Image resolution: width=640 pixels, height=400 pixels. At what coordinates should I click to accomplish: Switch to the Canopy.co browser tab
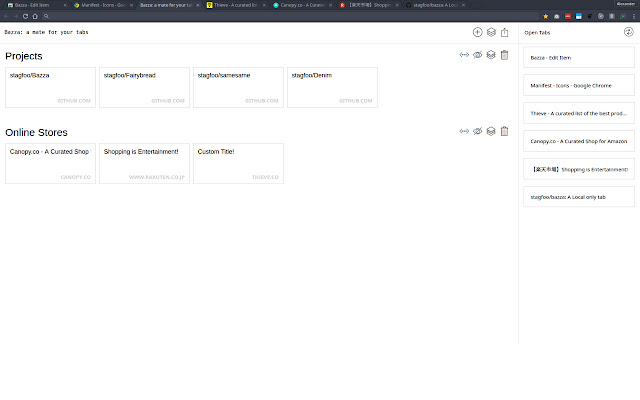click(x=301, y=5)
